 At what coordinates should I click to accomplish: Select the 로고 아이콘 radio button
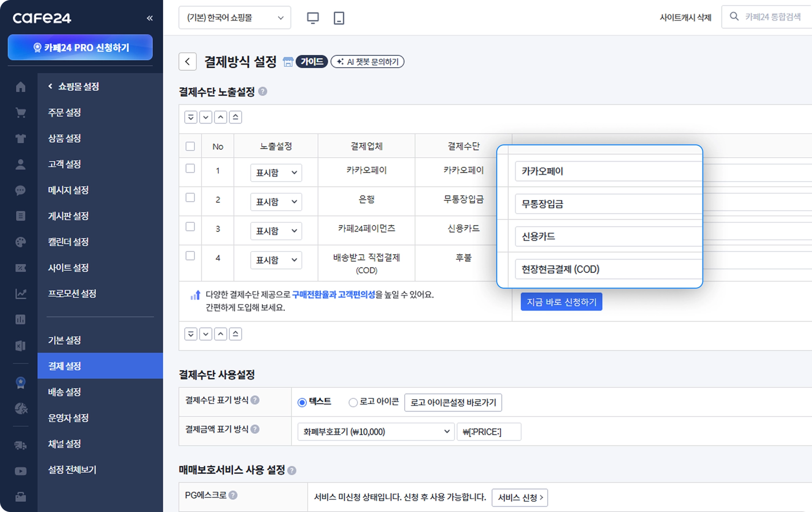[353, 403]
